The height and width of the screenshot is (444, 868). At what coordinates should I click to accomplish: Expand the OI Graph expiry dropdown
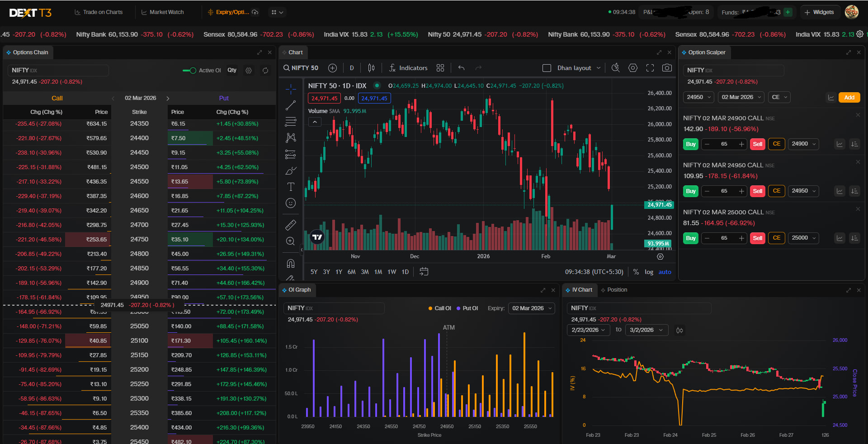(532, 308)
